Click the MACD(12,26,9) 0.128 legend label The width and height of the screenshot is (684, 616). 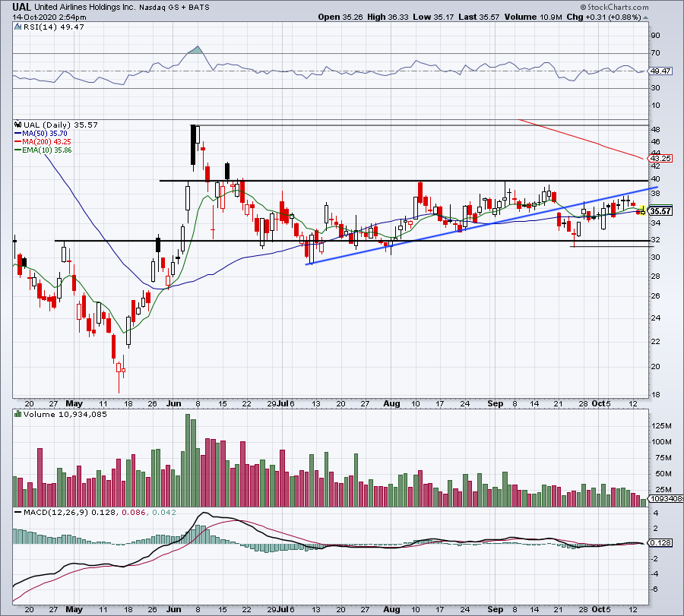tap(70, 512)
